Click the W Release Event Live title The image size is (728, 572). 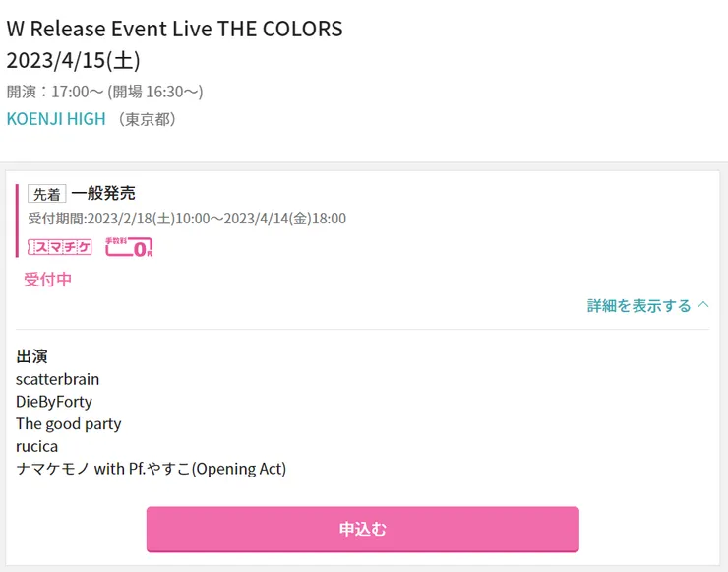[x=174, y=29]
